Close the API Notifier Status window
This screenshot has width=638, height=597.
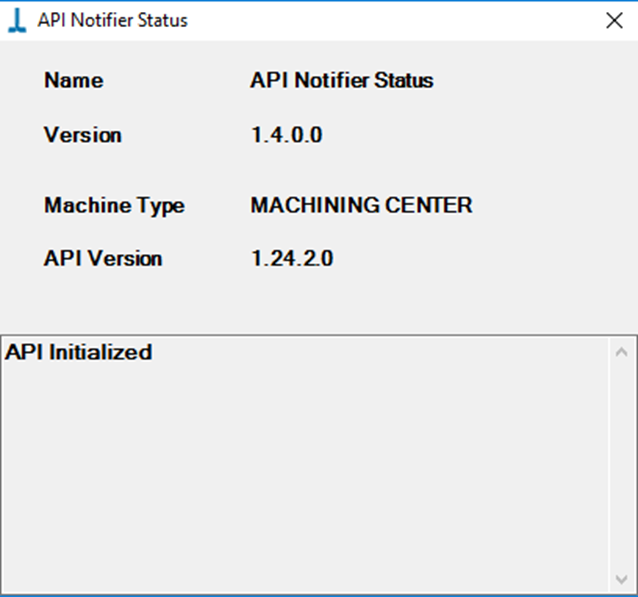tap(614, 20)
